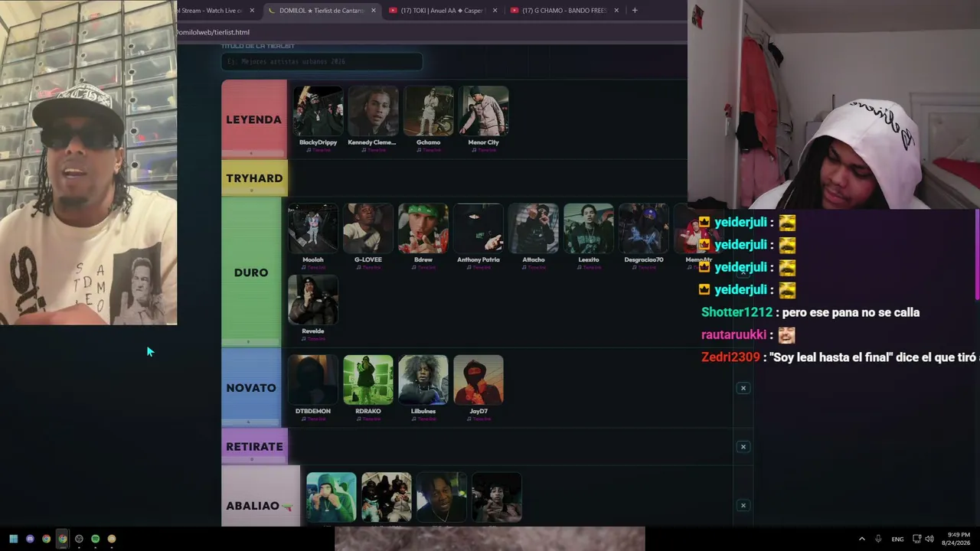Open a new browser tab
Screen dimensions: 980x551
point(635,11)
